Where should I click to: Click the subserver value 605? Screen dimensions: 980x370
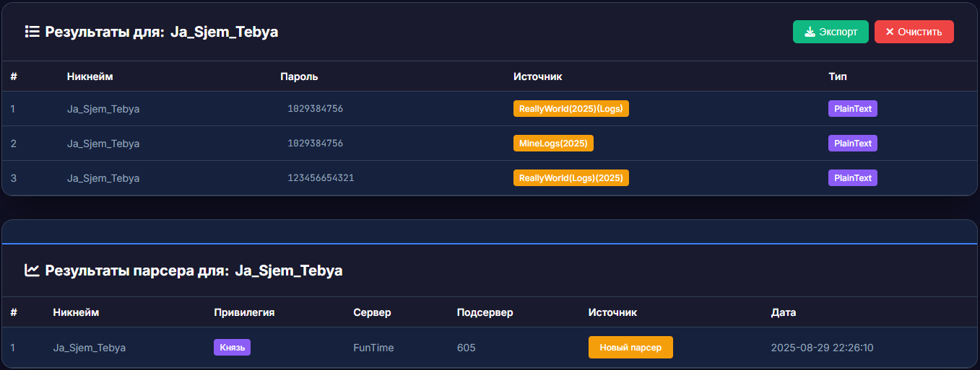pyautogui.click(x=467, y=348)
